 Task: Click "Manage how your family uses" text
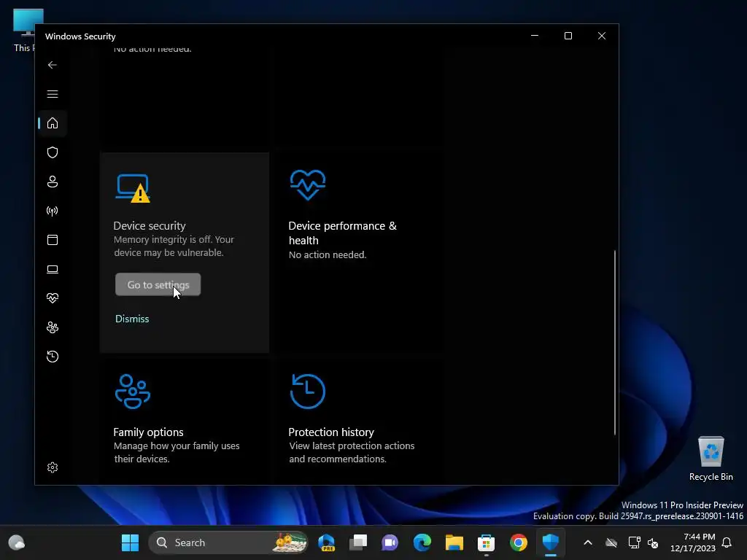click(177, 446)
